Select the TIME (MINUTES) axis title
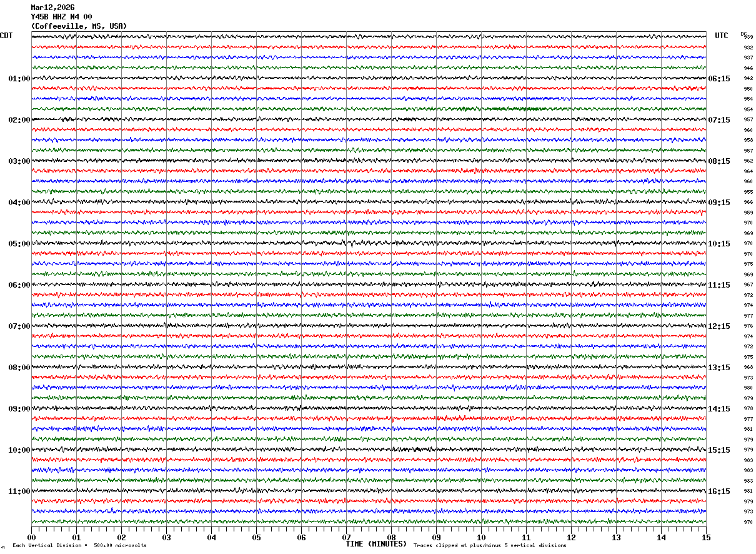The height and width of the screenshot is (554, 756). [376, 544]
